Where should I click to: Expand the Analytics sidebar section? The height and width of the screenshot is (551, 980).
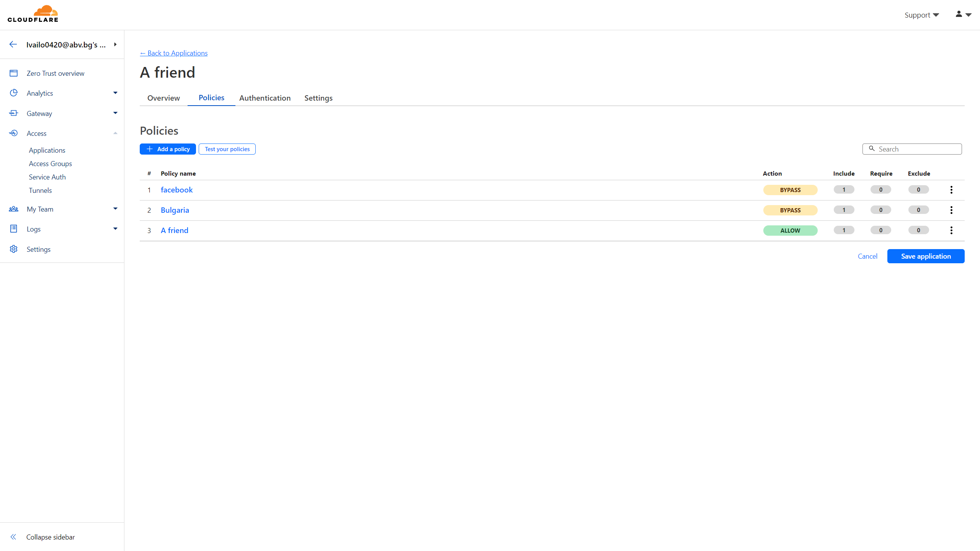point(115,93)
